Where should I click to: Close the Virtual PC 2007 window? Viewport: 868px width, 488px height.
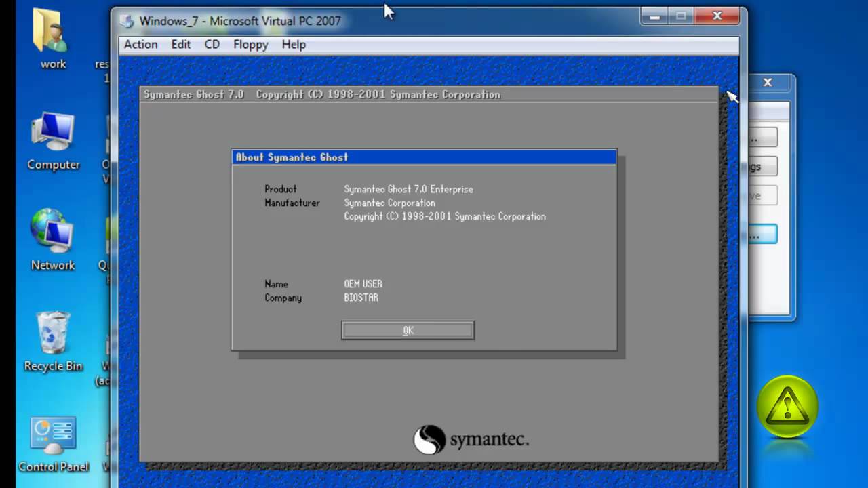click(x=717, y=16)
